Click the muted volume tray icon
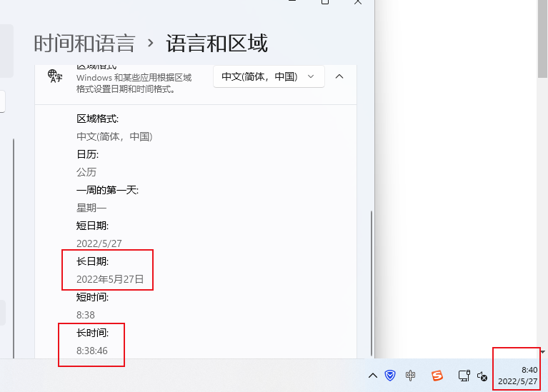 pyautogui.click(x=482, y=376)
